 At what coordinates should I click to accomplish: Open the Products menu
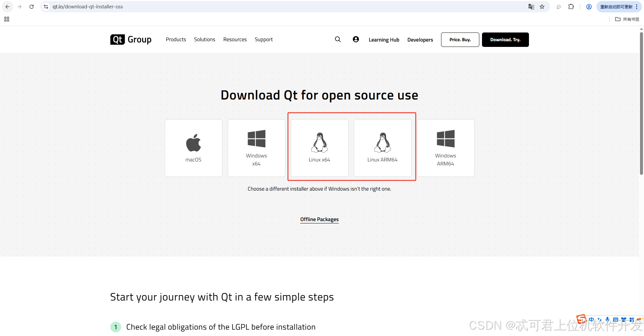(x=176, y=40)
